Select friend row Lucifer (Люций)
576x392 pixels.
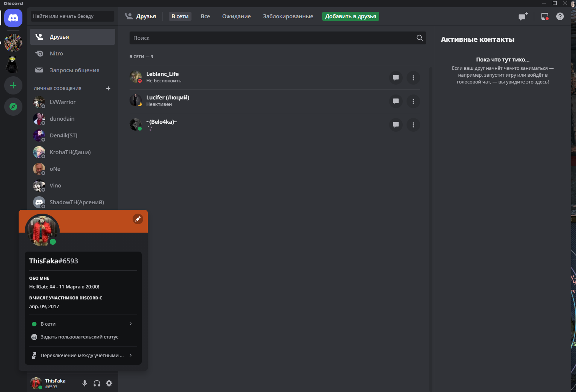[x=275, y=101]
